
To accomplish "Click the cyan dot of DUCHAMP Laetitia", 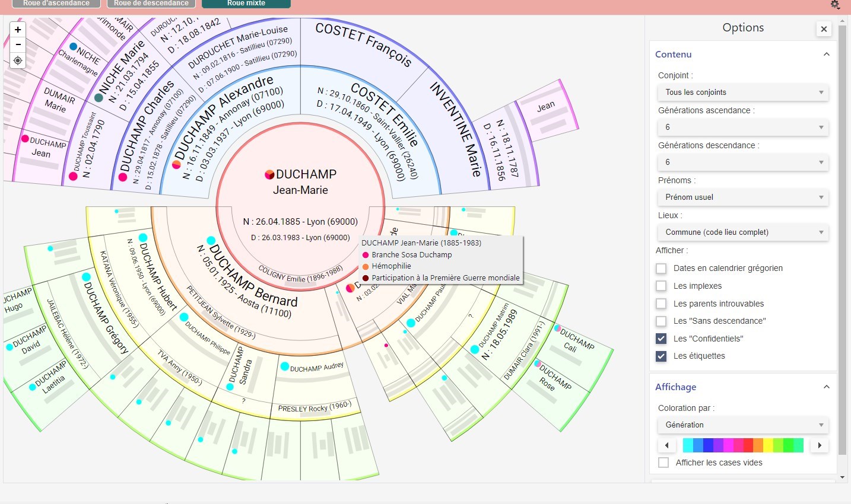I will tap(32, 387).
